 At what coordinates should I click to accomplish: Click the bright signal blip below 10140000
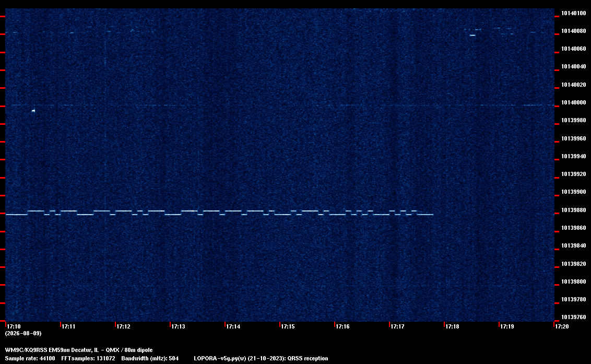[33, 111]
